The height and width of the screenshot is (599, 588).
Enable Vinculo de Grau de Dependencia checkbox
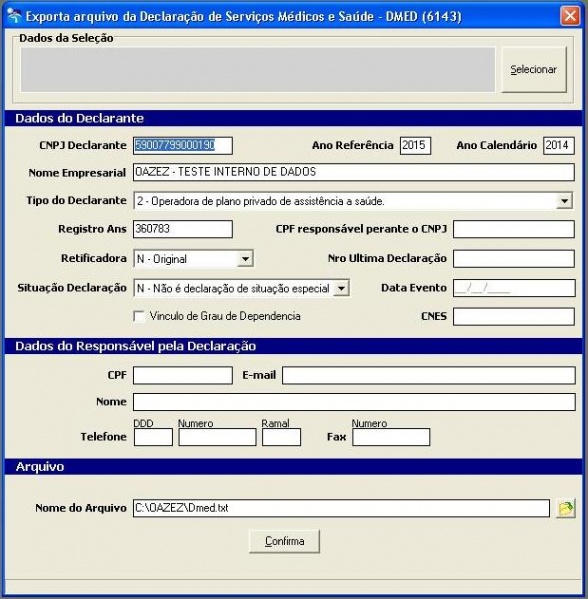pyautogui.click(x=139, y=317)
